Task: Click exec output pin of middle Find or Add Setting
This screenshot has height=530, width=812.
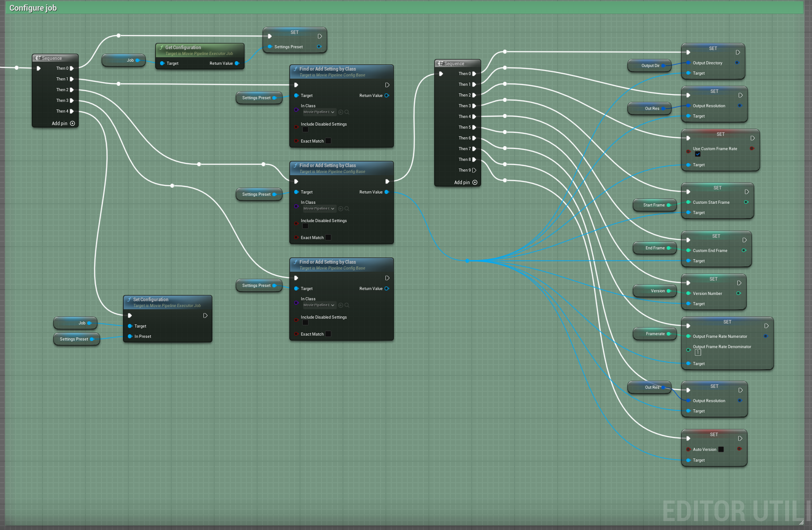Action: pyautogui.click(x=387, y=181)
